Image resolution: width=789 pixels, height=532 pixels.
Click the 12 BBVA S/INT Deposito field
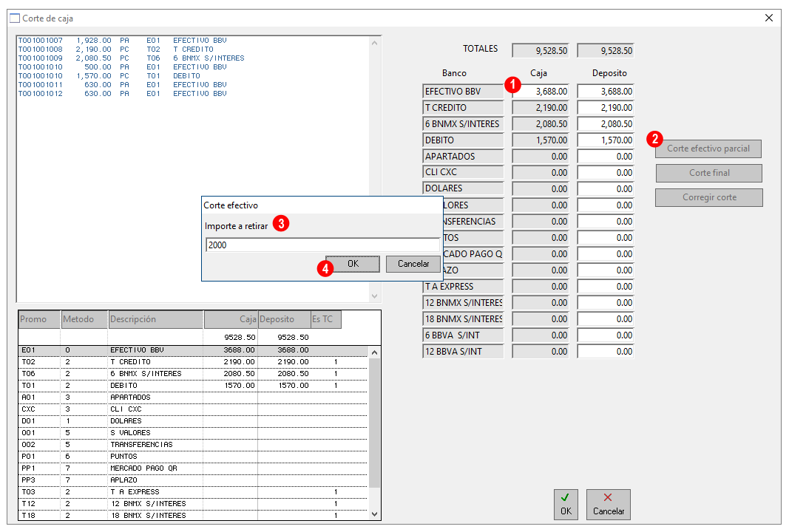(x=606, y=352)
